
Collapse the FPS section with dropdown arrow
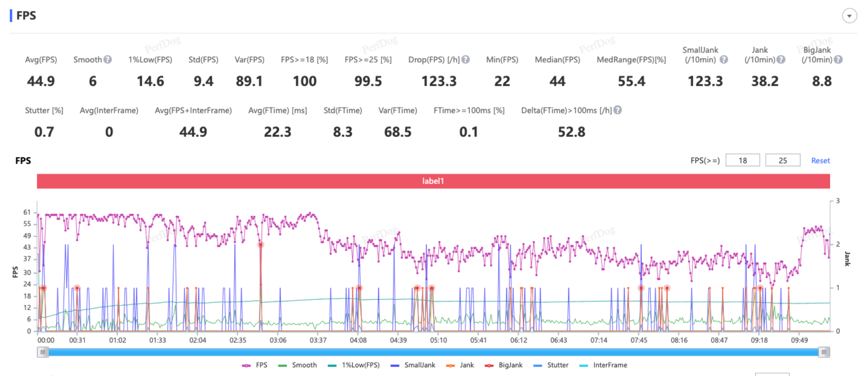click(849, 16)
